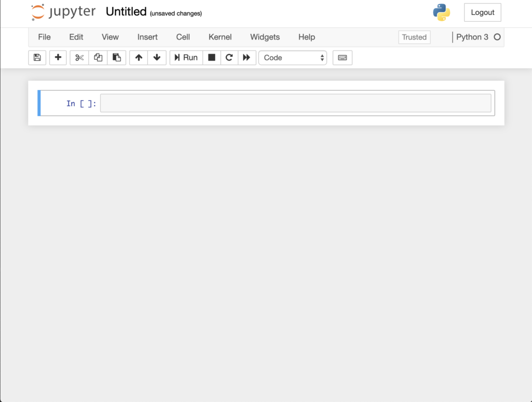Insert a cell below with the plus icon

(58, 58)
